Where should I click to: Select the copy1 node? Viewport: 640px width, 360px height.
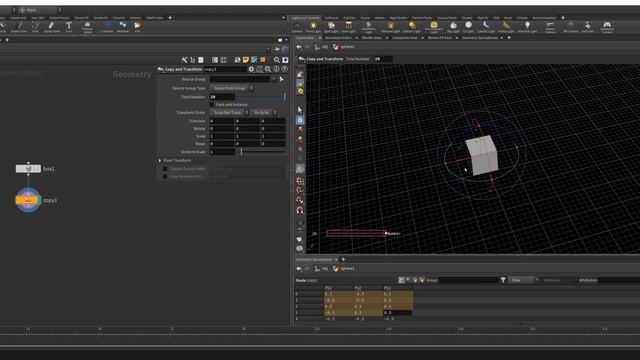tap(28, 200)
